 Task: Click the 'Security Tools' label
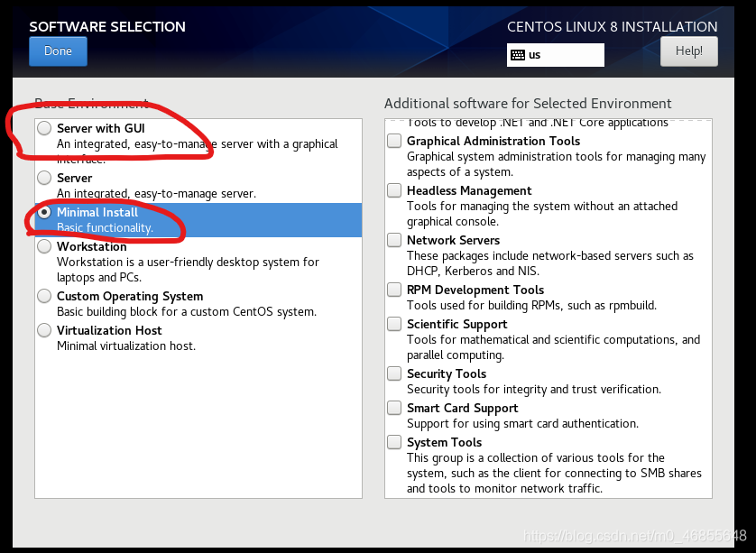click(447, 374)
